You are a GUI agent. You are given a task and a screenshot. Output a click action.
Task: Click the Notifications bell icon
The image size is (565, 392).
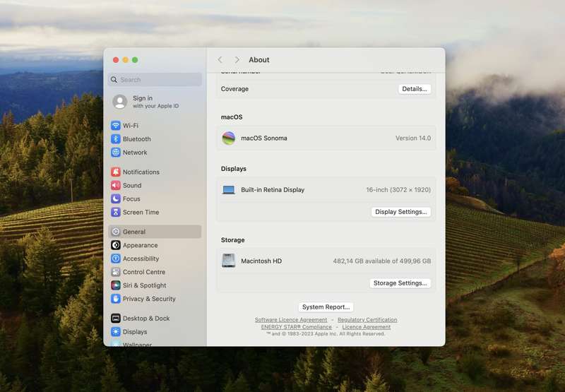coord(116,172)
